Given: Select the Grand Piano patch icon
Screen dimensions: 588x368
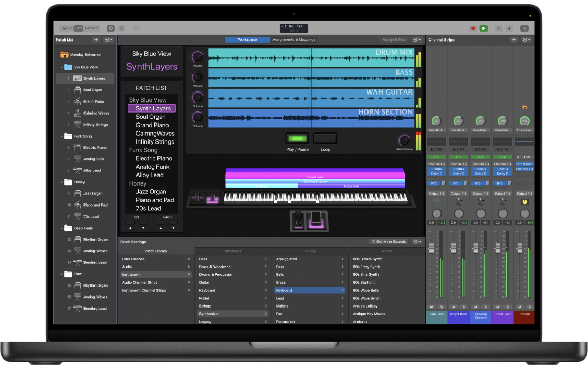Looking at the screenshot, I should (78, 101).
